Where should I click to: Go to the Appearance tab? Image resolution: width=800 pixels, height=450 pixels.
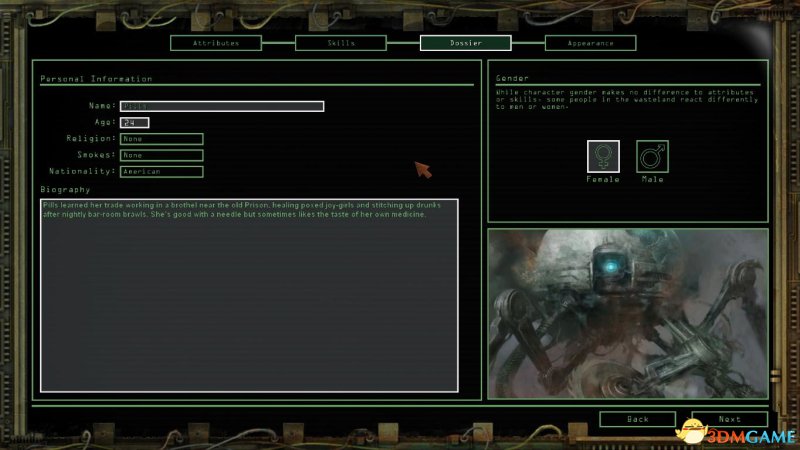point(590,43)
